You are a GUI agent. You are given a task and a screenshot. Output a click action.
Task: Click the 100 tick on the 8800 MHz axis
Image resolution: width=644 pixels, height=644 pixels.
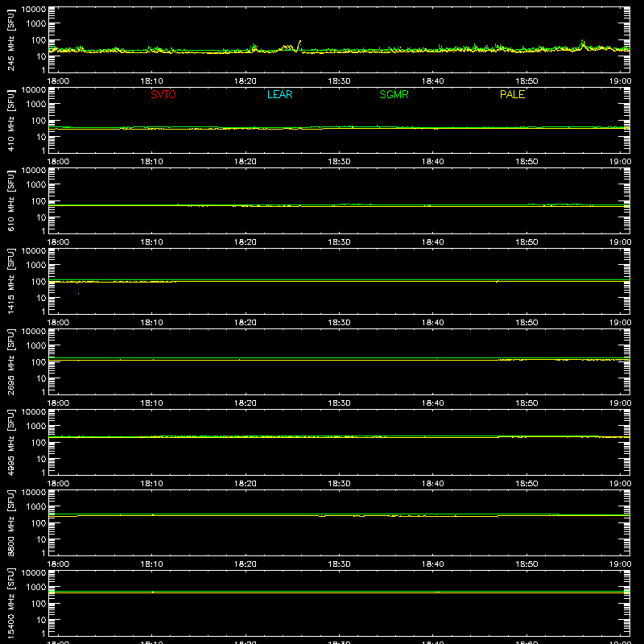tap(39, 523)
